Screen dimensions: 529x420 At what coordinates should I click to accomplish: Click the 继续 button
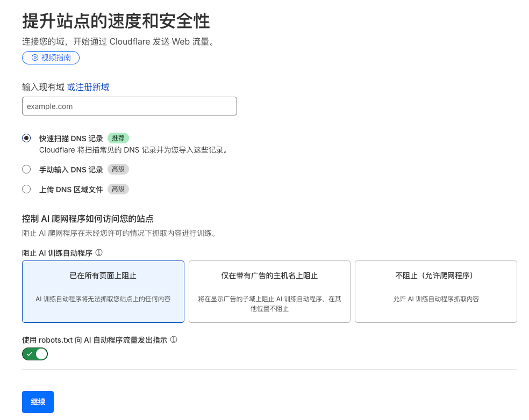coord(37,401)
